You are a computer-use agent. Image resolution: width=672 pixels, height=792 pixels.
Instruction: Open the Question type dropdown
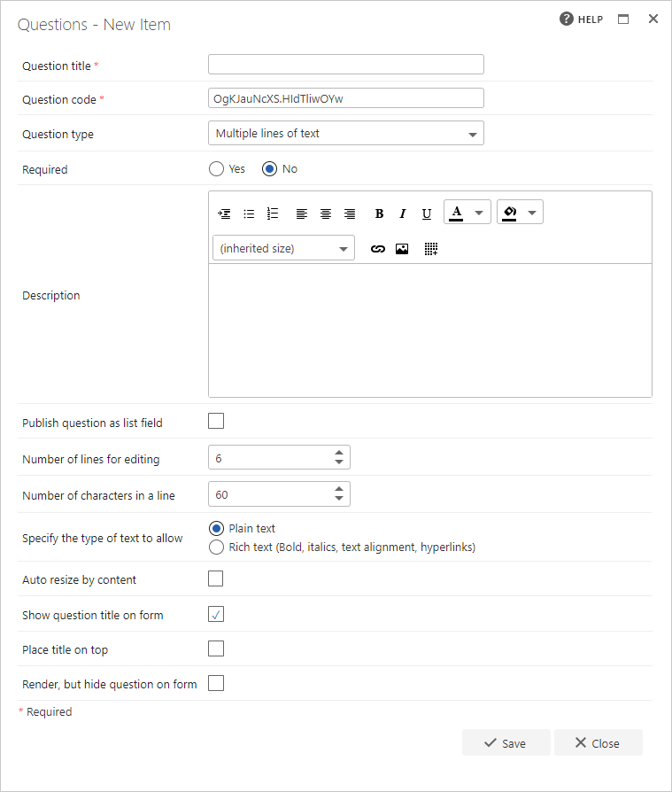click(346, 133)
